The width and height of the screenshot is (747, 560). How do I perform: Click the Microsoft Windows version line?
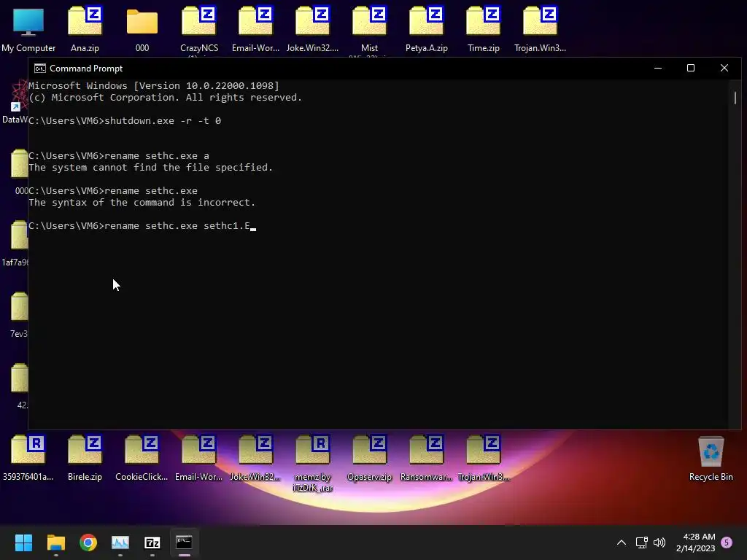point(154,86)
